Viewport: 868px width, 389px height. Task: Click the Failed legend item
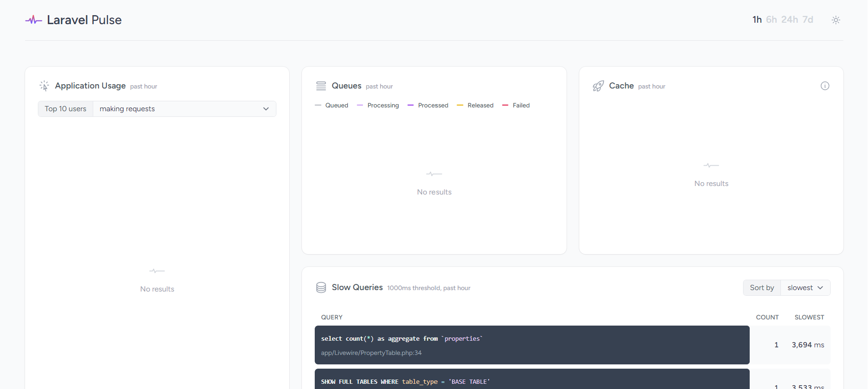tap(521, 106)
